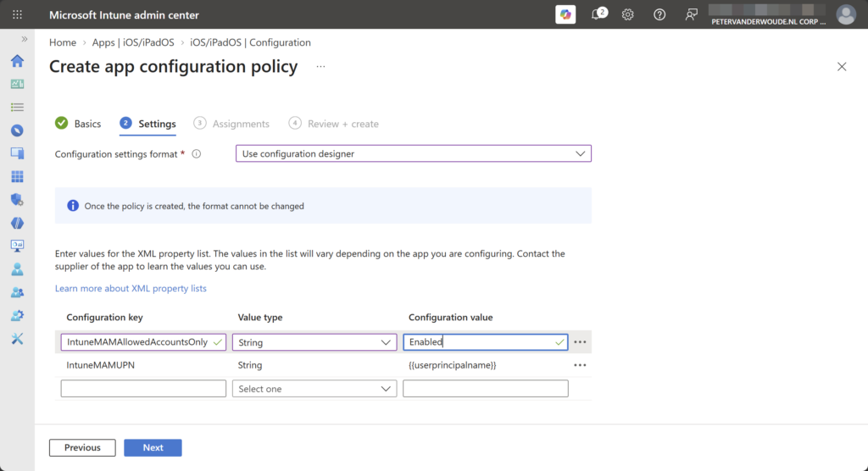Open the Dashboard sidebar icon
This screenshot has width=868, height=471.
click(17, 84)
